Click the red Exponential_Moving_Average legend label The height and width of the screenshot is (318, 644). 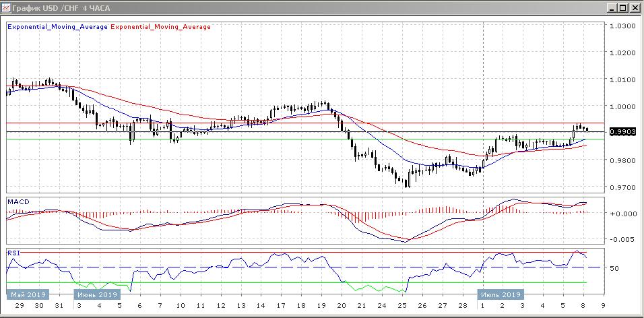(x=160, y=27)
